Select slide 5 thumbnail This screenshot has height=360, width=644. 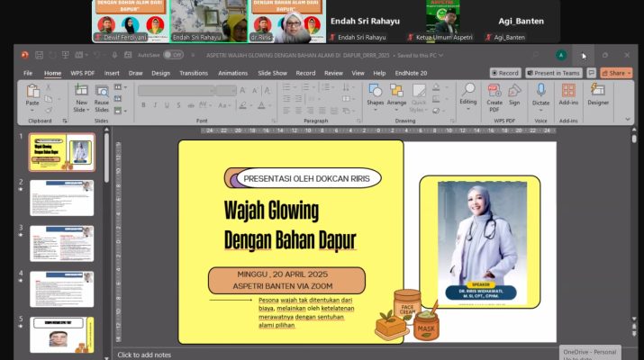click(x=61, y=335)
